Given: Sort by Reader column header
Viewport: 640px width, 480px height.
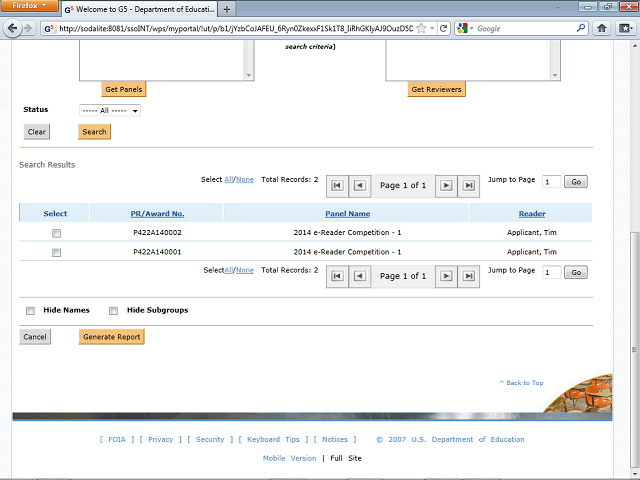Looking at the screenshot, I should tap(531, 213).
